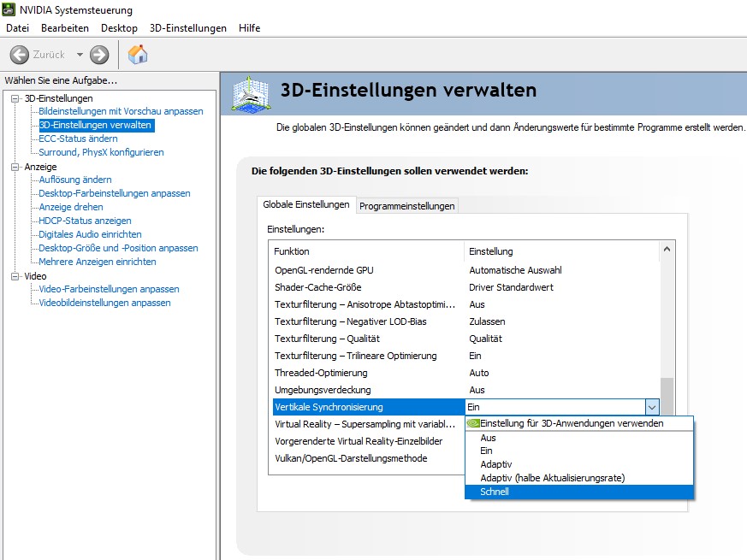Click the Vertikale Synchronisierung dropdown arrow
This screenshot has width=747, height=560.
(x=652, y=407)
